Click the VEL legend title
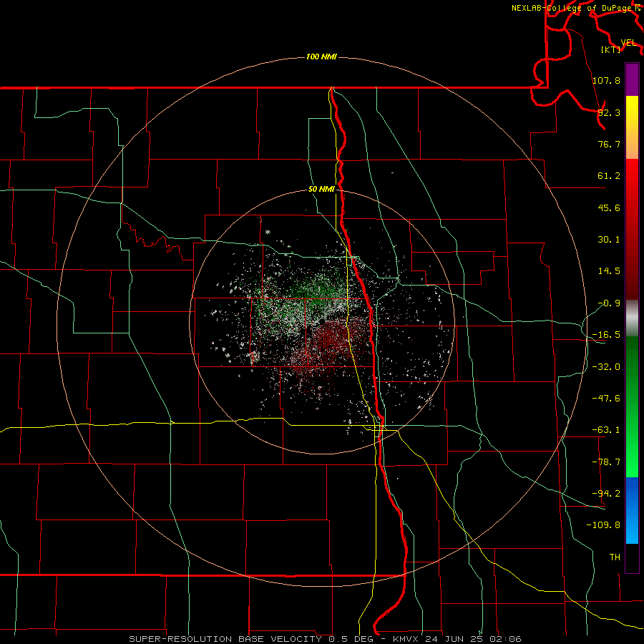Viewport: 644px width, 644px height. [x=628, y=43]
